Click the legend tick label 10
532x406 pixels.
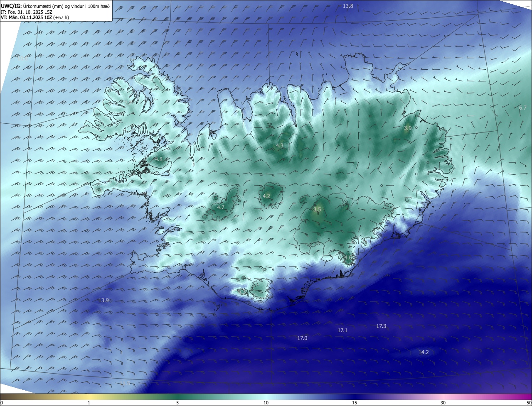tap(266, 403)
